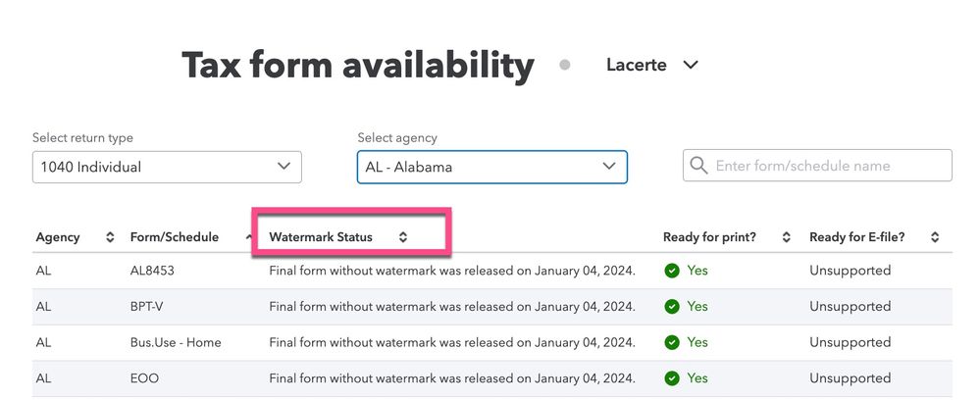Screen dimensions: 980x400
Task: Select the Bus.Use - Home form
Action: coord(176,342)
